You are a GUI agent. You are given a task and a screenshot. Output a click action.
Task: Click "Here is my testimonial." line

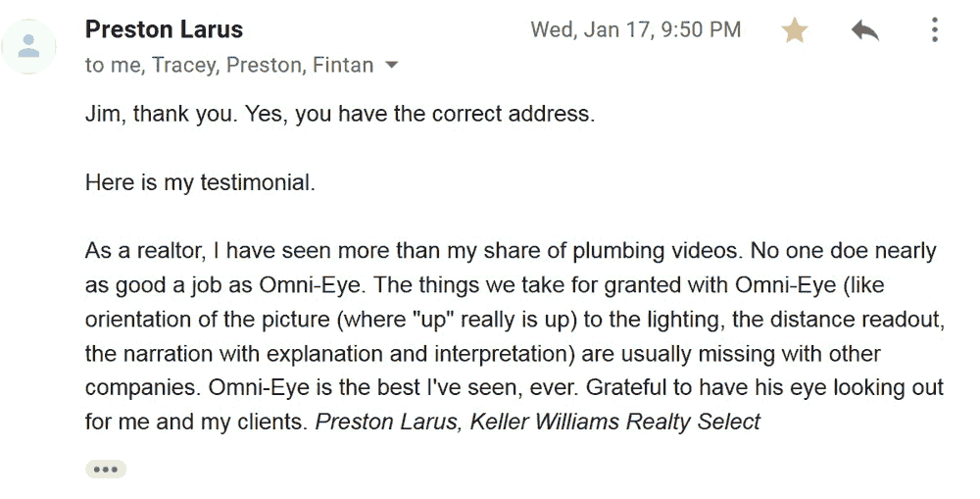(x=200, y=182)
